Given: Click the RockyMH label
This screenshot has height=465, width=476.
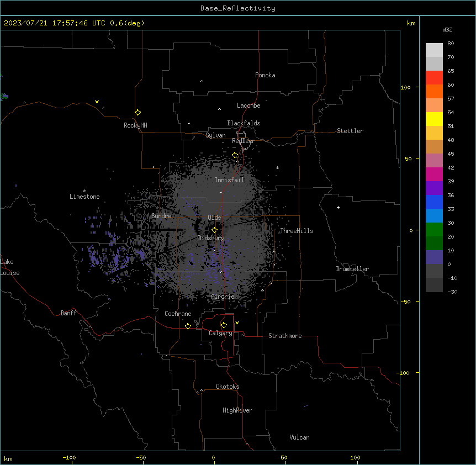Looking at the screenshot, I should 135,125.
